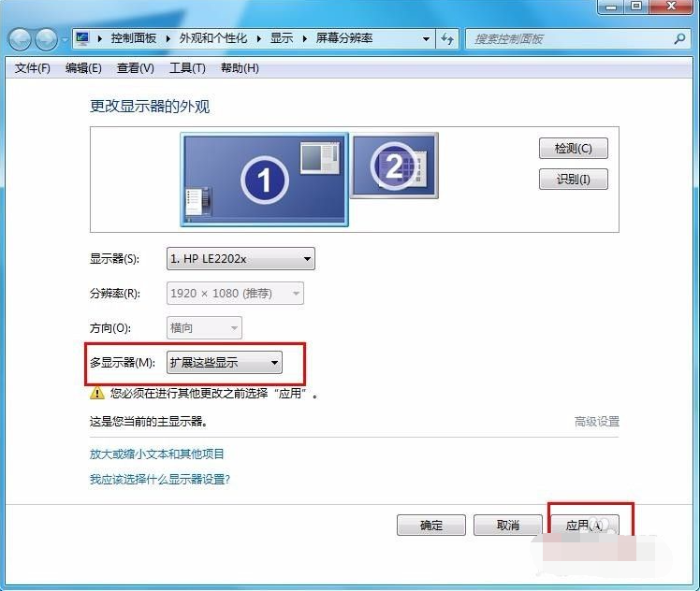Click the Back navigation arrow button
Screen dimensions: 700x591
[21, 39]
